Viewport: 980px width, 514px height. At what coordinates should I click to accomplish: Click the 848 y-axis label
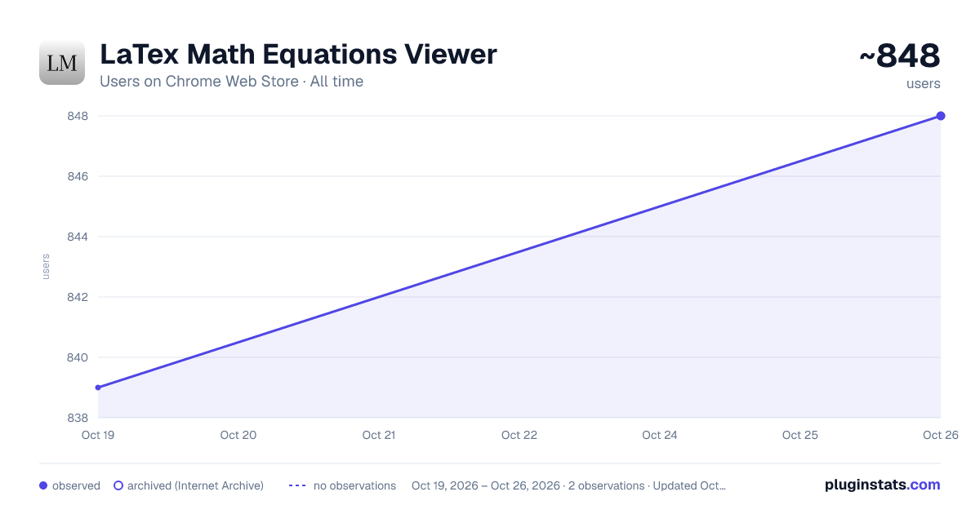[x=78, y=116]
